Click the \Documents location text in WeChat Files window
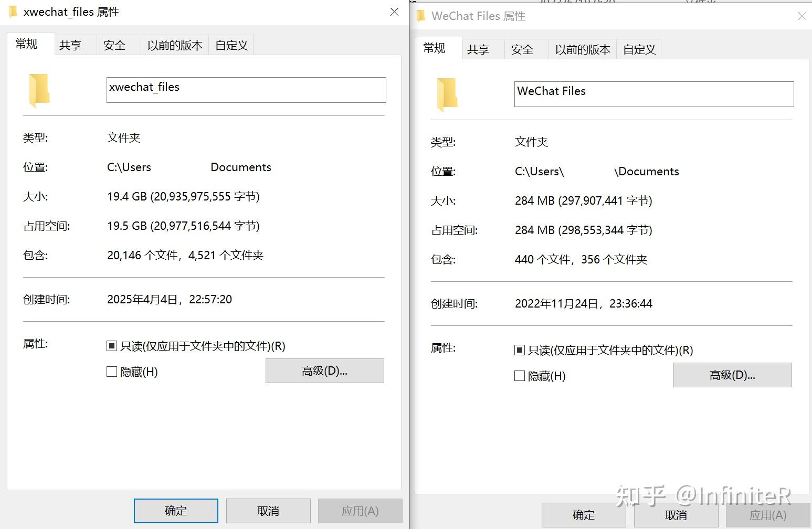The height and width of the screenshot is (529, 812). coord(647,172)
